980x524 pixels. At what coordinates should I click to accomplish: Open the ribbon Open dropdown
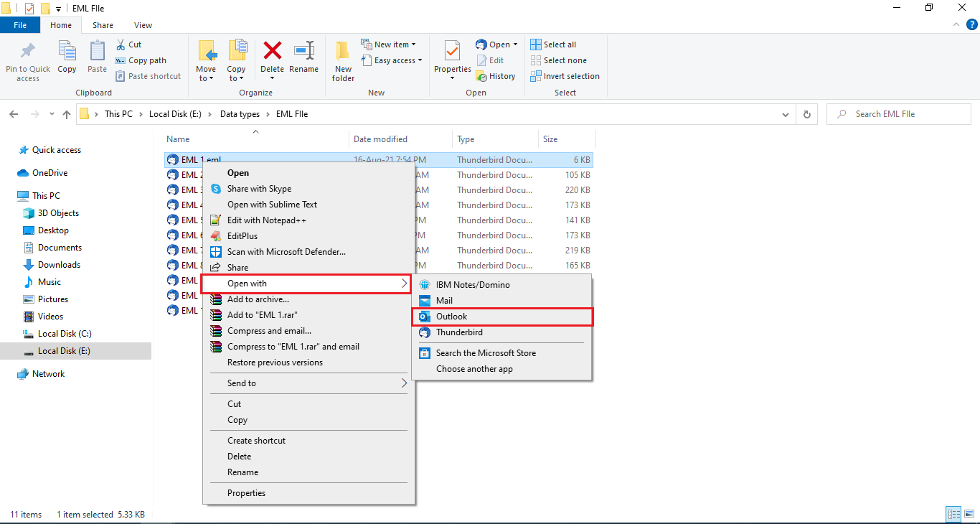(496, 45)
